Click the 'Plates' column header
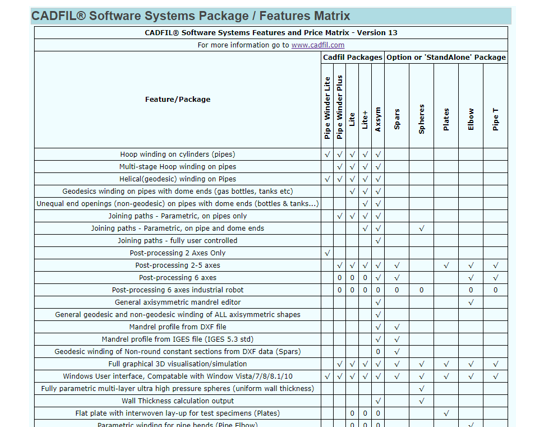This screenshot has width=545, height=445. (446, 119)
